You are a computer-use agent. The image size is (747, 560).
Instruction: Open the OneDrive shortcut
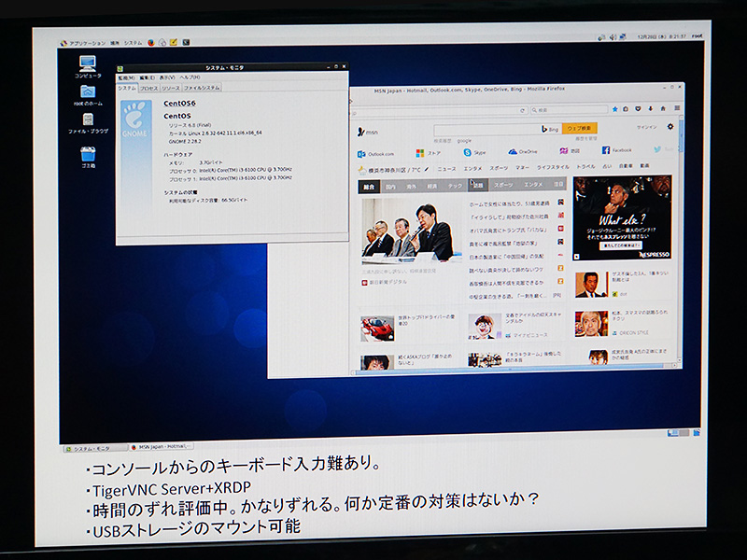523,151
